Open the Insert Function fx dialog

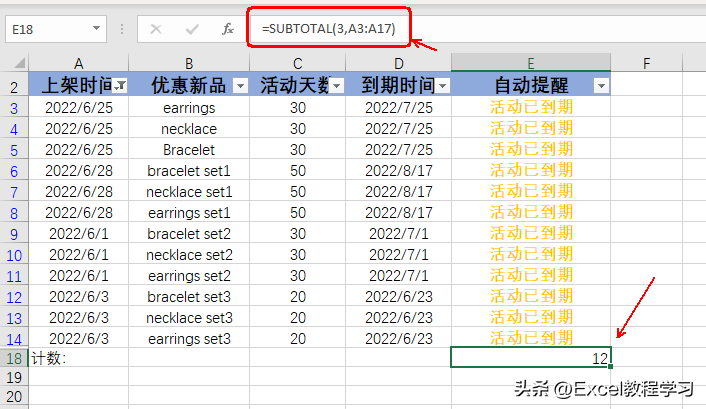coord(228,29)
